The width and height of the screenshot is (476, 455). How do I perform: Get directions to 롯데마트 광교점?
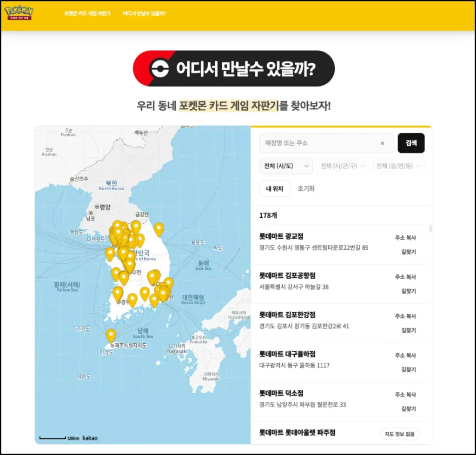click(408, 252)
